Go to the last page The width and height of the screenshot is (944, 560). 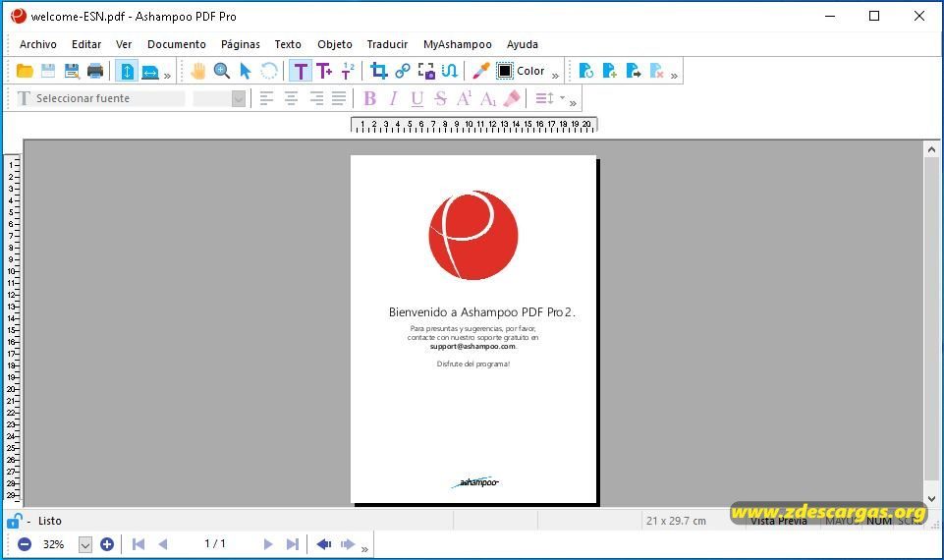tap(292, 544)
